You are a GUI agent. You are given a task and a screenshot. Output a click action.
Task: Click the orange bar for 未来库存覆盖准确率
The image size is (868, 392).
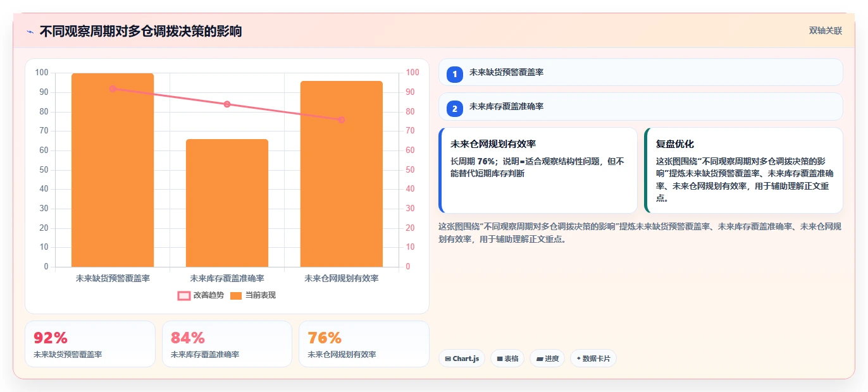227,203
